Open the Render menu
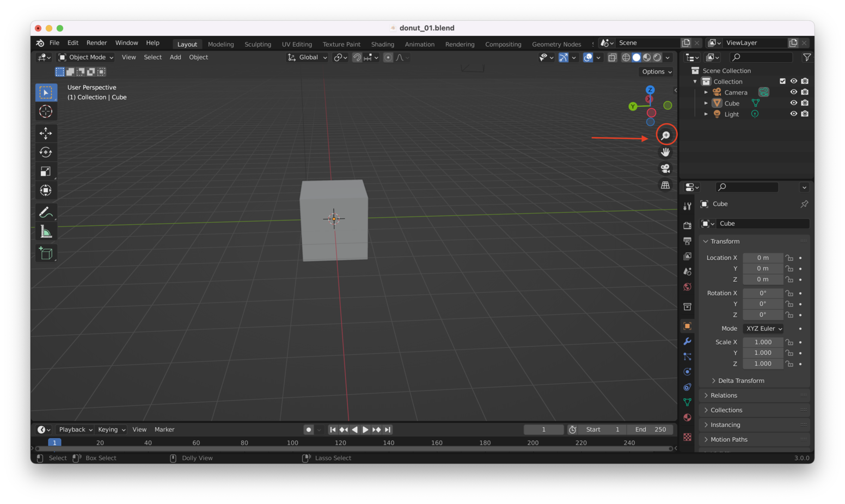The height and width of the screenshot is (504, 845). pos(97,42)
